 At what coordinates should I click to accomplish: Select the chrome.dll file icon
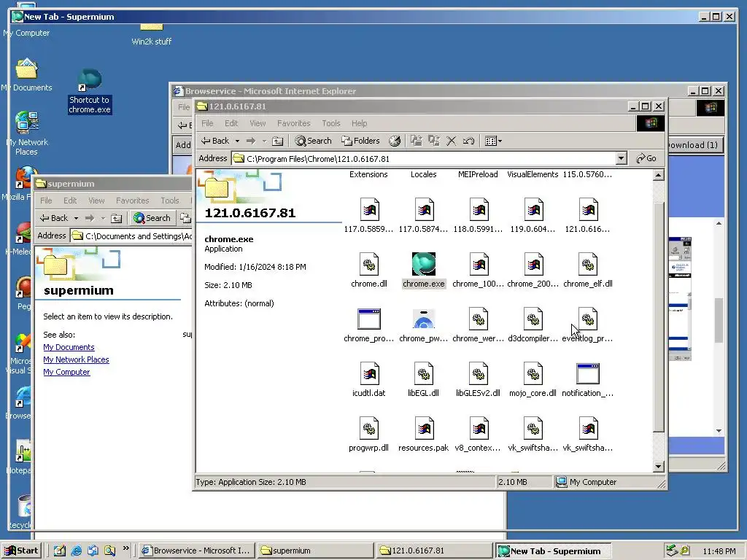coord(369,264)
